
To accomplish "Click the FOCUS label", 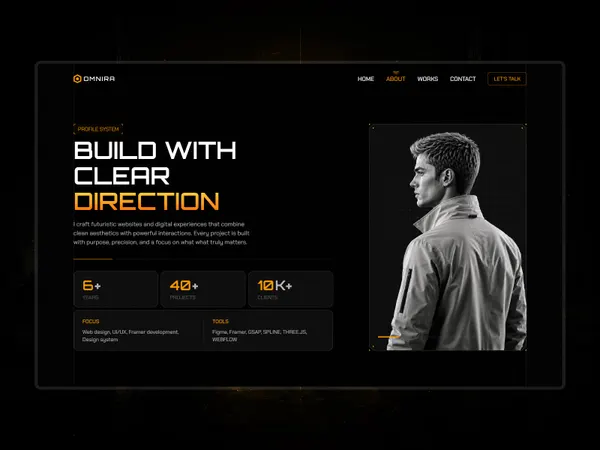I will 91,321.
